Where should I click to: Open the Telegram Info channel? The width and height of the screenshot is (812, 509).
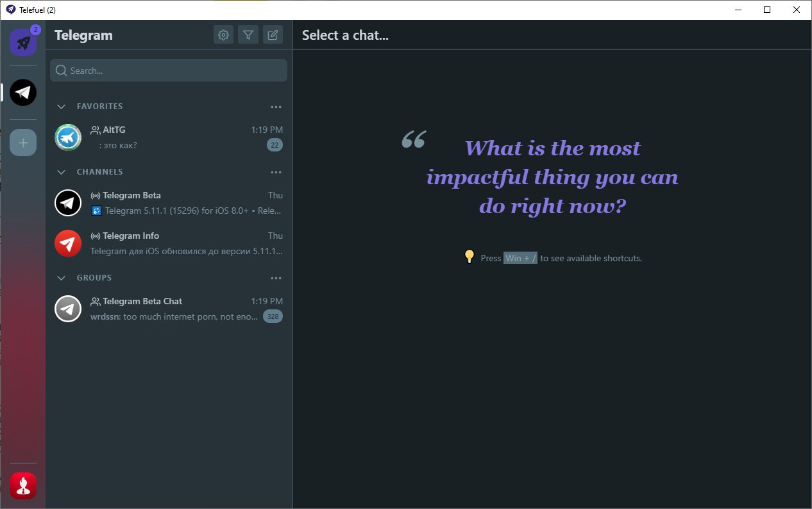(169, 243)
